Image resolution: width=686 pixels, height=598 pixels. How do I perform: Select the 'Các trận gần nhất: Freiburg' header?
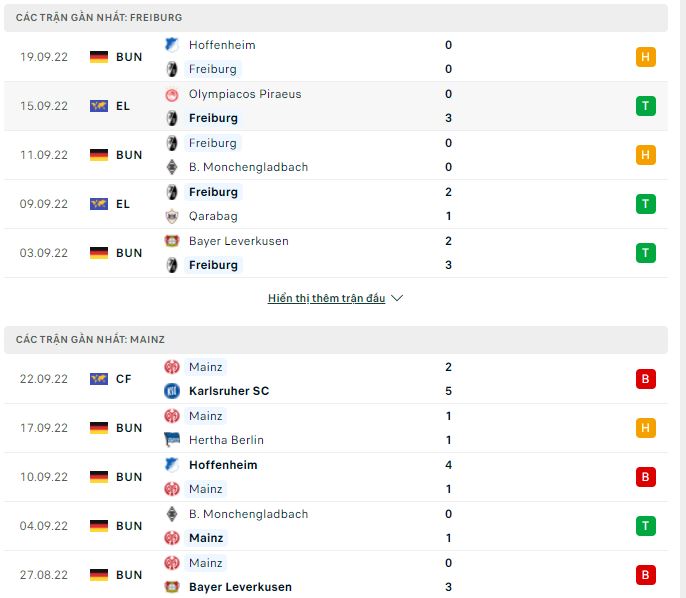(99, 18)
